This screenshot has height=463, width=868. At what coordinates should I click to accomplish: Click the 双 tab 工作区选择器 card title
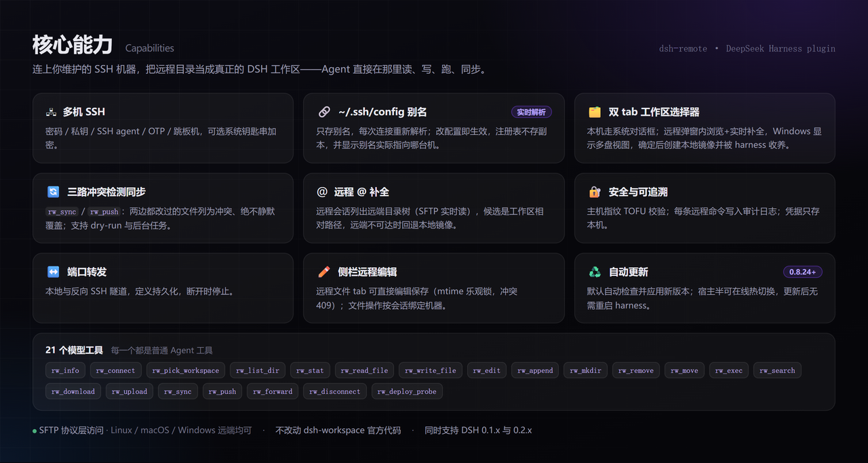click(x=654, y=112)
